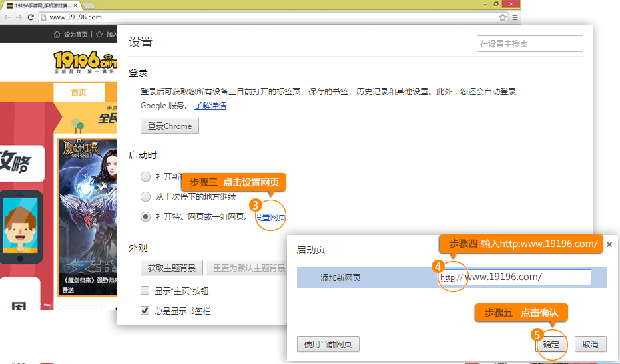Close the 启动页 dialog with the X

coord(609,244)
